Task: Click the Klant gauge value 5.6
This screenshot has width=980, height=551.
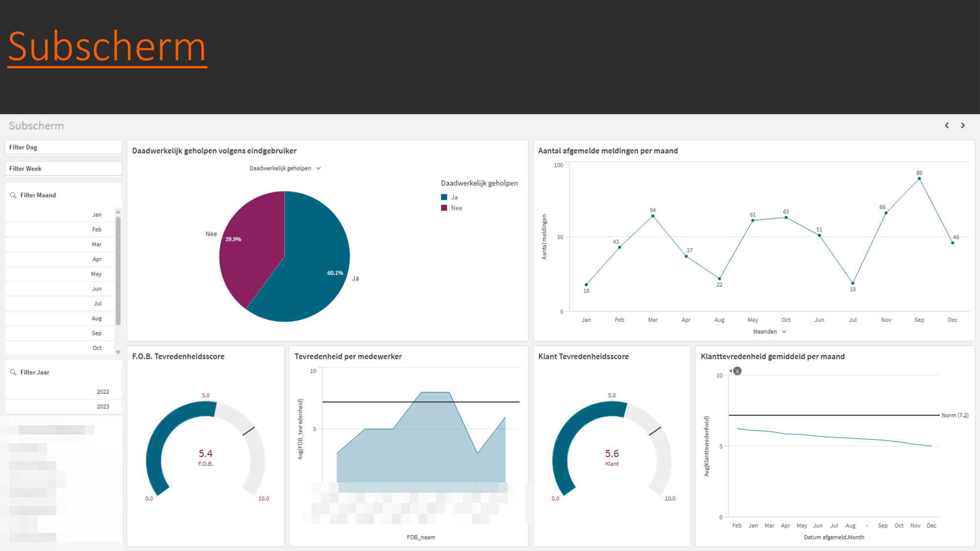Action: (612, 454)
